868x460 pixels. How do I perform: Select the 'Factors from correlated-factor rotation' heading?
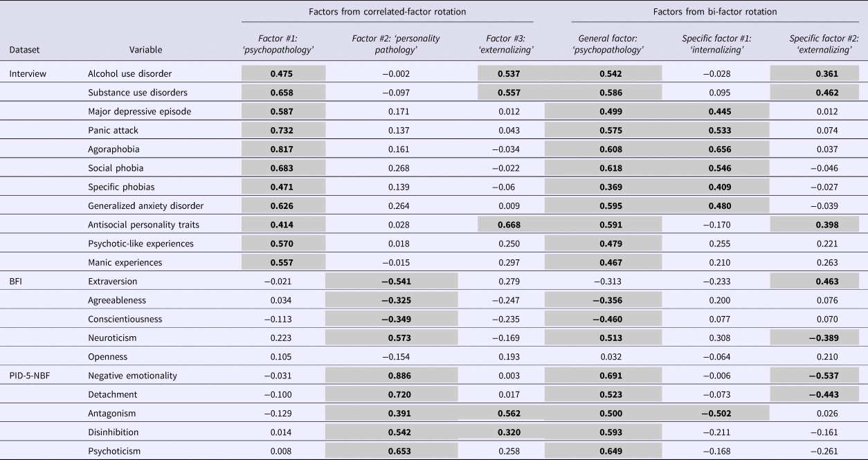388,12
